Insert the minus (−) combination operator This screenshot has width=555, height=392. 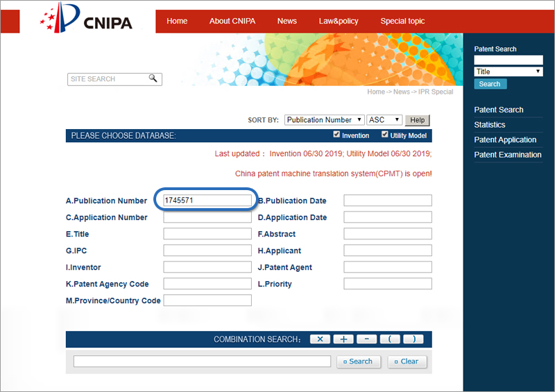click(367, 339)
